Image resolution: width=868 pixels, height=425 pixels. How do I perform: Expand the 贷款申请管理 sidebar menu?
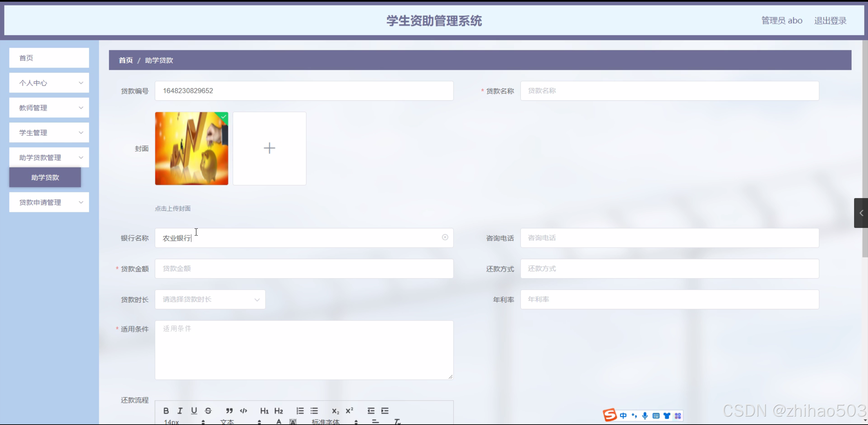(x=49, y=202)
